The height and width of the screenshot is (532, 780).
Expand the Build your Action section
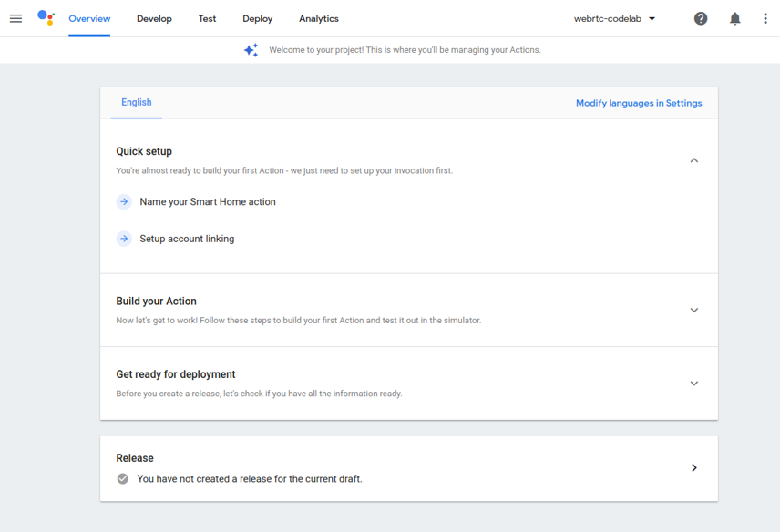(694, 310)
